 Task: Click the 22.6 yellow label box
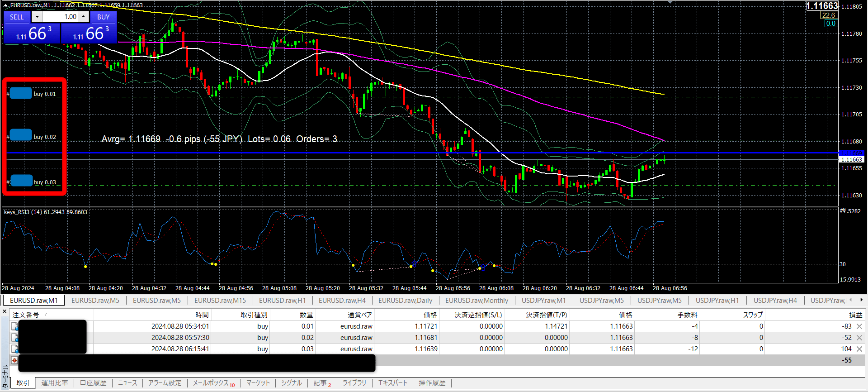coord(829,15)
